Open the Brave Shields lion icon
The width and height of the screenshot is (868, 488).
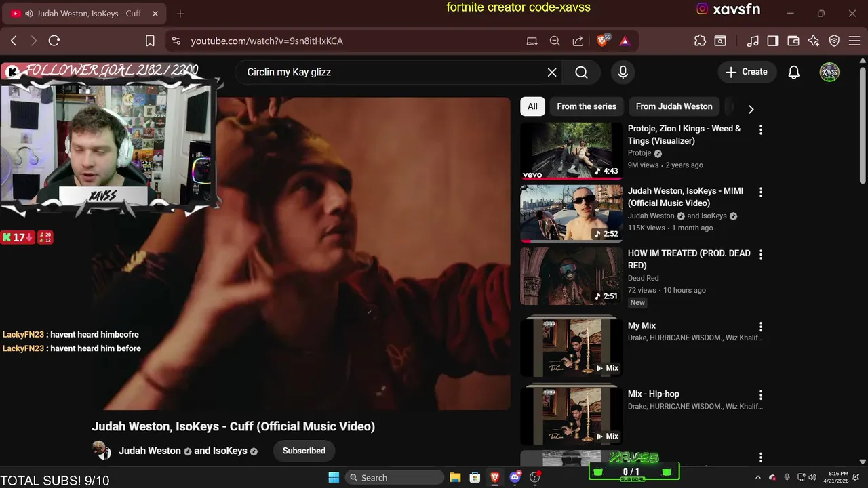(602, 41)
